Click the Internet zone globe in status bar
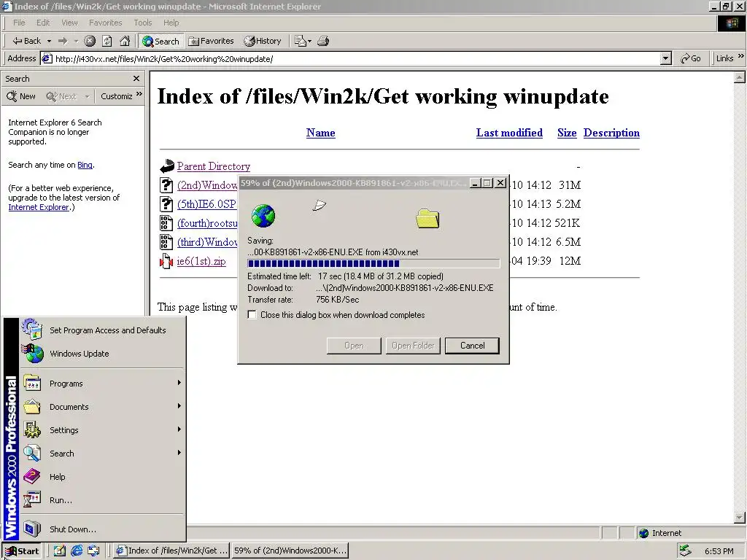This screenshot has width=747, height=560. pos(643,533)
